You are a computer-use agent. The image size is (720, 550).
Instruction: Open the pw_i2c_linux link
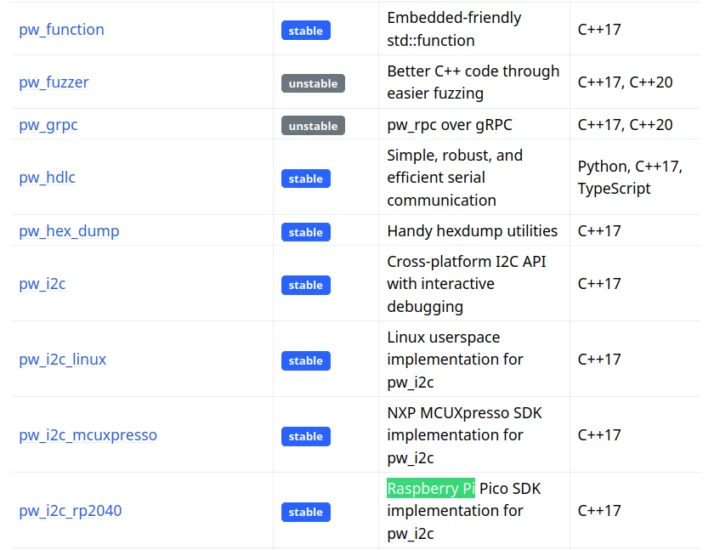coord(63,360)
